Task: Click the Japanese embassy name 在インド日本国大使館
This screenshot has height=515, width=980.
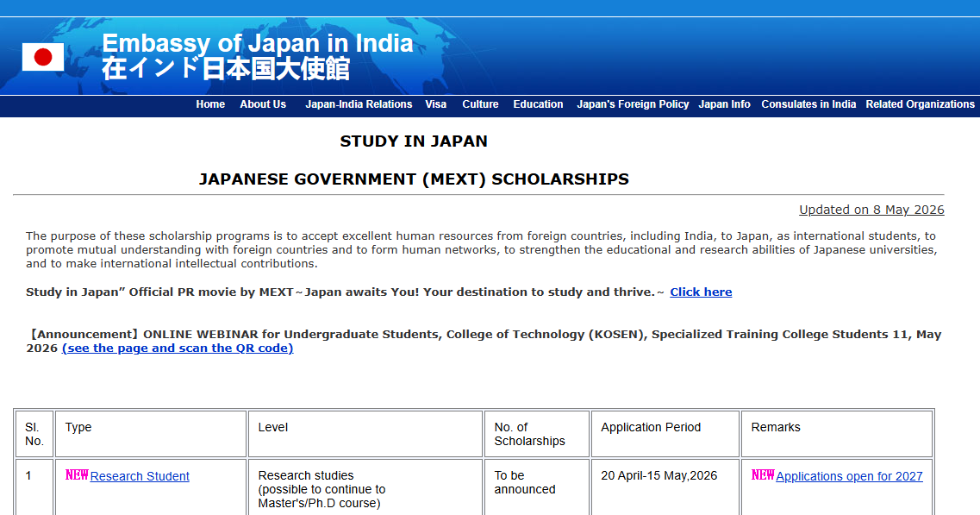Action: click(226, 69)
